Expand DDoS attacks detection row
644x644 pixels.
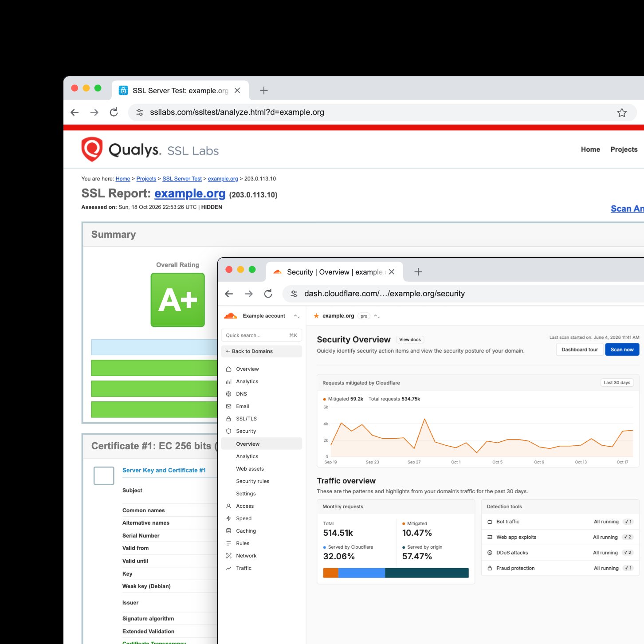[560, 553]
